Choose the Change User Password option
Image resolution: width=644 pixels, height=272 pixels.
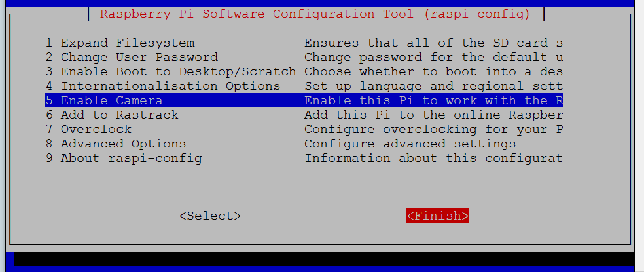132,57
